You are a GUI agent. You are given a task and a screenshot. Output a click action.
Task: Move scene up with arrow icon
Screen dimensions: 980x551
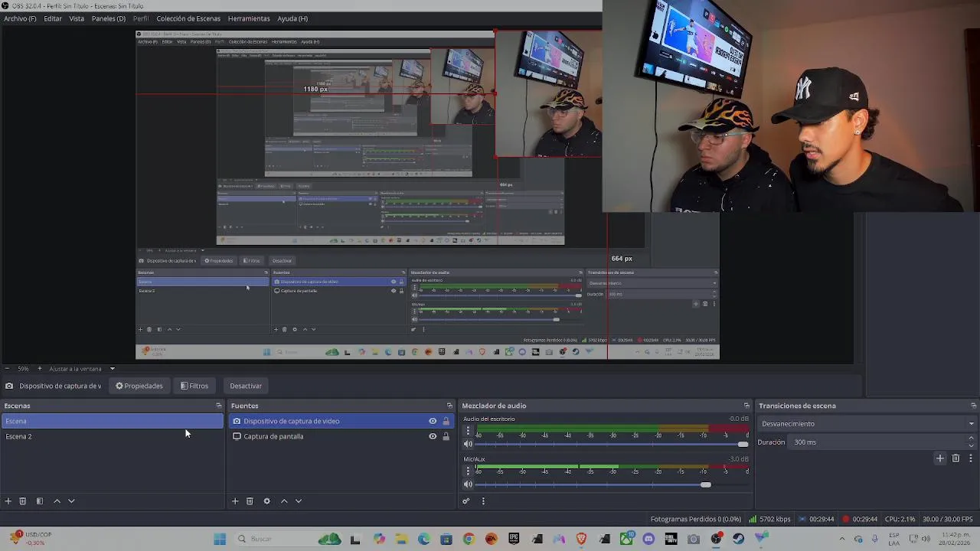57,501
